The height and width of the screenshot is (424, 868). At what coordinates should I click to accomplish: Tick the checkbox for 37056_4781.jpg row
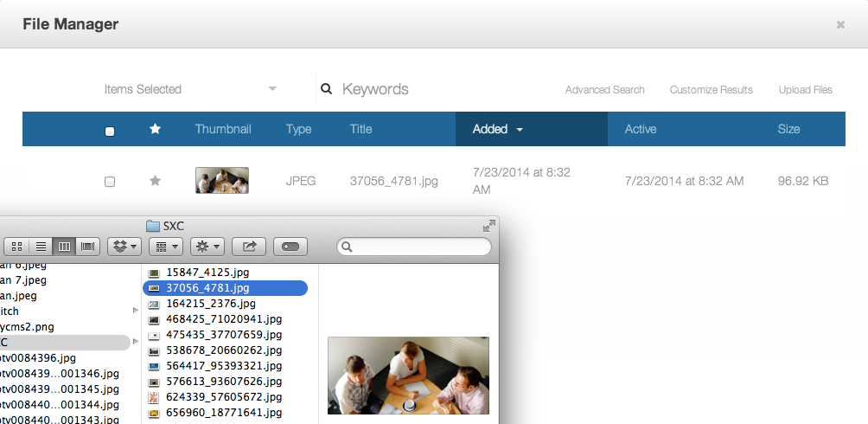point(110,182)
